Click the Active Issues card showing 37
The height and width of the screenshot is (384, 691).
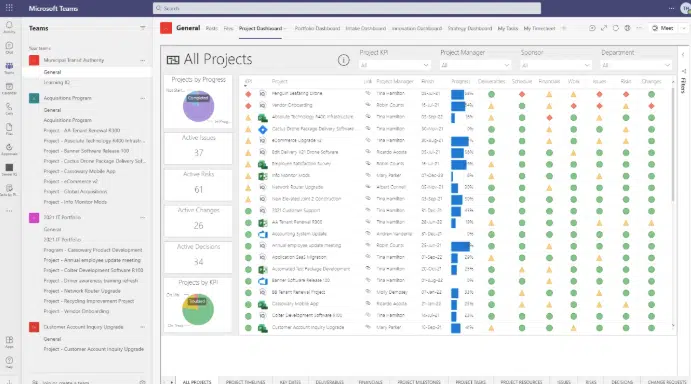point(198,148)
